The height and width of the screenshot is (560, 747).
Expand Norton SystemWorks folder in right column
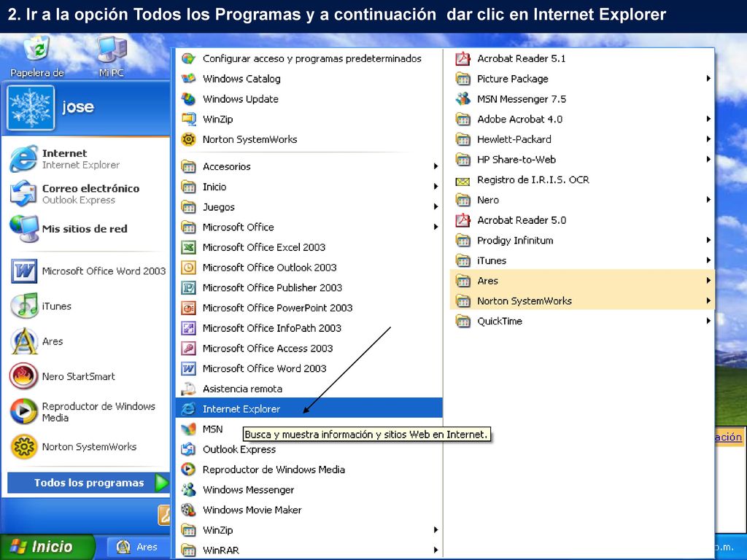click(x=582, y=301)
